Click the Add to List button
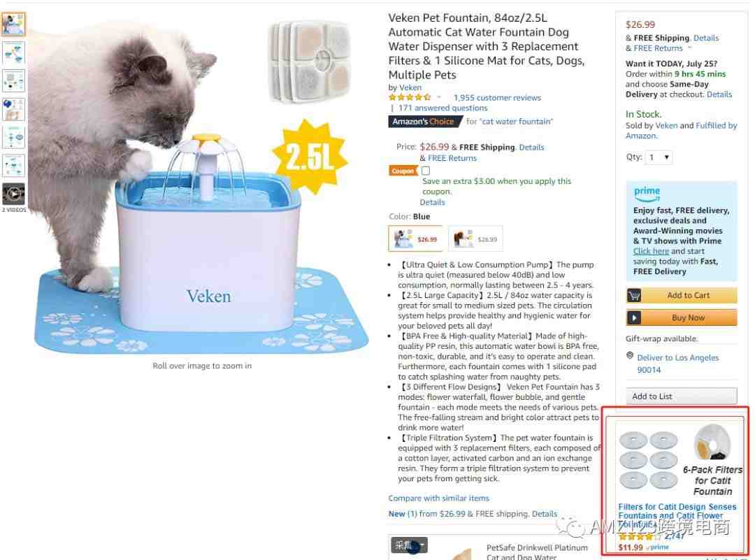 [x=682, y=396]
